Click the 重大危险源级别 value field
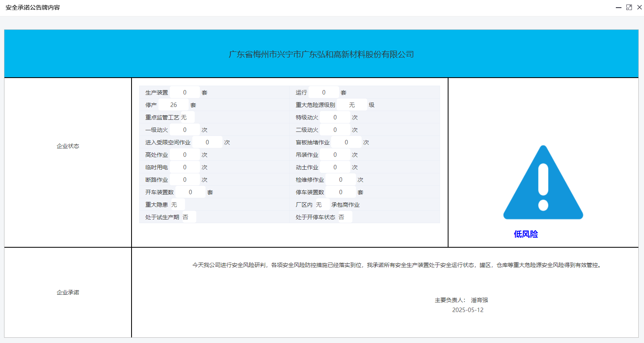Image resolution: width=644 pixels, height=343 pixels. (x=352, y=105)
